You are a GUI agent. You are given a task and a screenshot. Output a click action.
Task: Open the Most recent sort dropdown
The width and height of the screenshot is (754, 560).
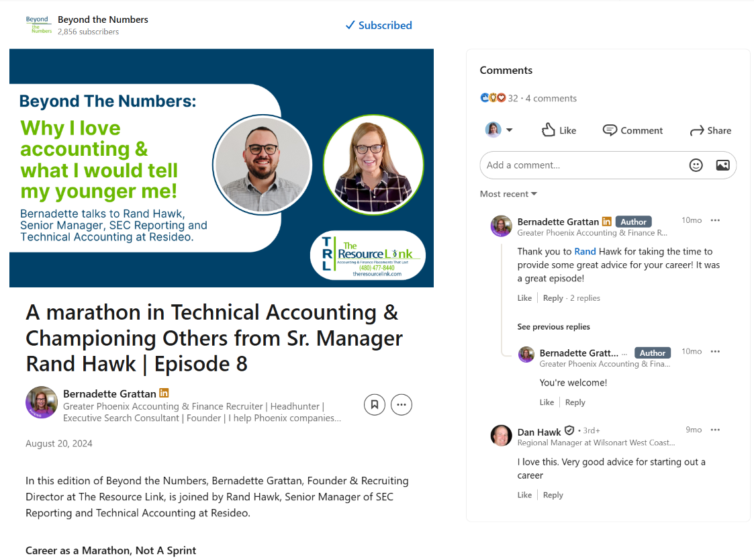pos(508,194)
